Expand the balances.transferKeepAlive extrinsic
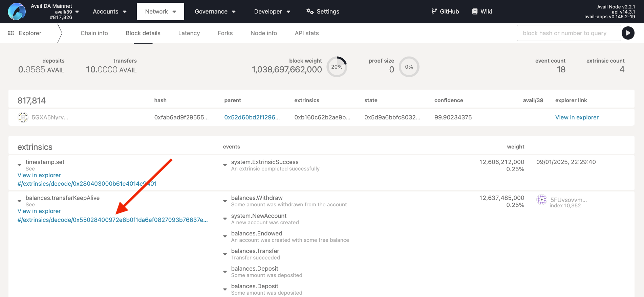Screen dimensions: 644x297 click(x=20, y=201)
